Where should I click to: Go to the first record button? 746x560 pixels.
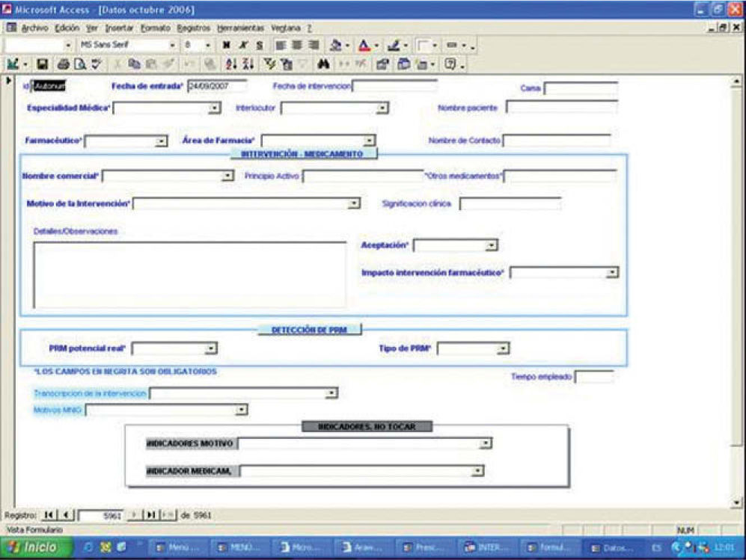49,515
